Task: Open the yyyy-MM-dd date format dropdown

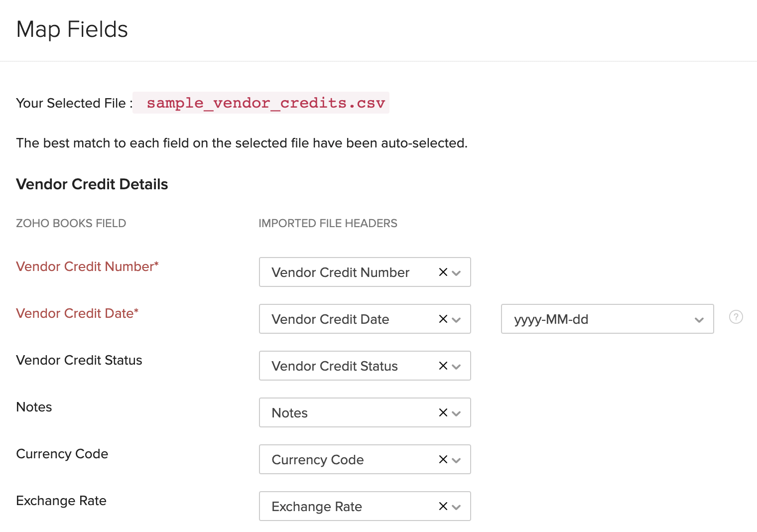Action: pyautogui.click(x=699, y=319)
